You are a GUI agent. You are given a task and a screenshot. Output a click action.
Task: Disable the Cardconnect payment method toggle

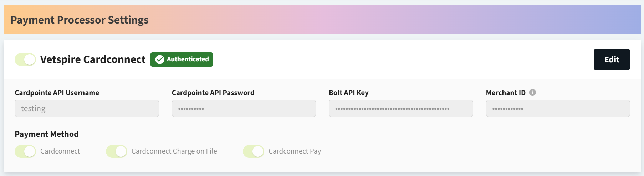(25, 151)
